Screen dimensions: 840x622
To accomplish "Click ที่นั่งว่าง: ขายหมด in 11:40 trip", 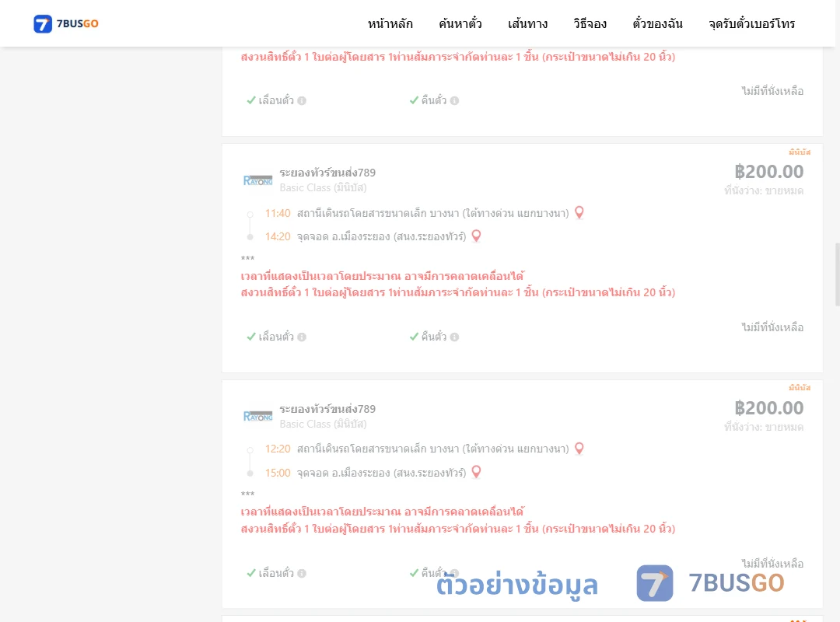I will pyautogui.click(x=764, y=190).
